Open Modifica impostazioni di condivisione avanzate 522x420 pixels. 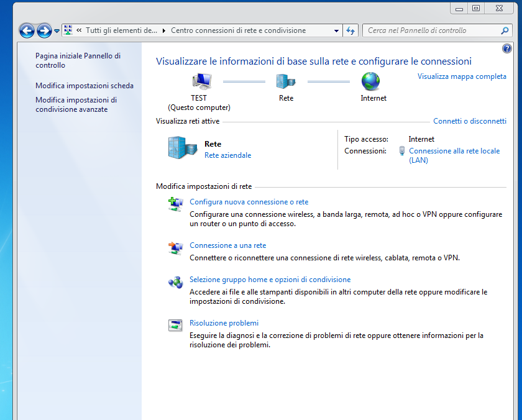pos(76,104)
